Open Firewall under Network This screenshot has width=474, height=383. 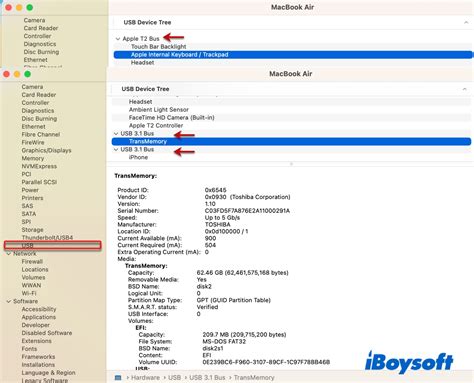coord(32,262)
